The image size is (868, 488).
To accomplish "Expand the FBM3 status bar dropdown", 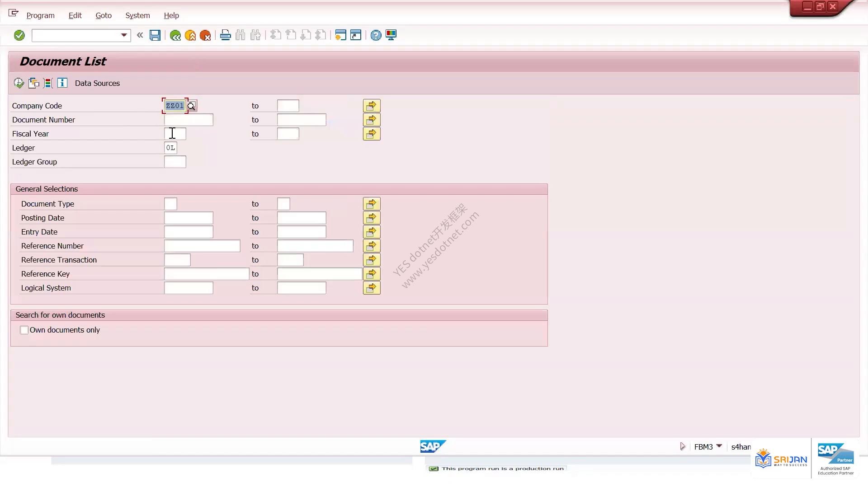I will tap(719, 446).
